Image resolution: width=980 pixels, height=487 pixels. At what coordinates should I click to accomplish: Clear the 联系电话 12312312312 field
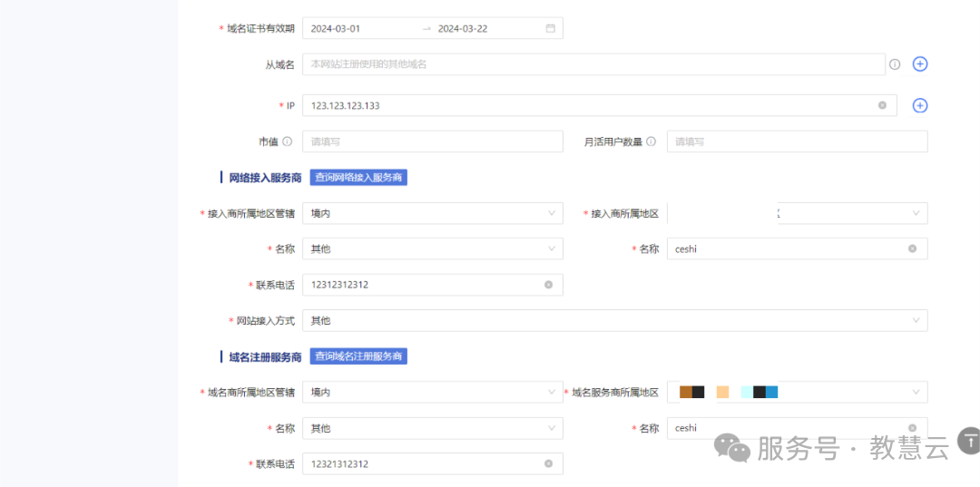click(x=548, y=285)
